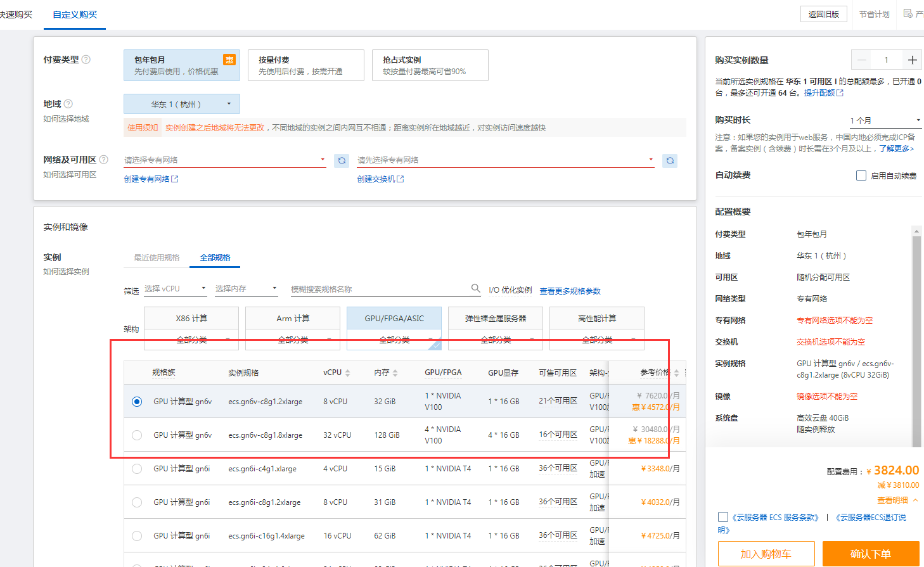924x567 pixels.
Task: Open 选择内存 filter dropdown
Action: pyautogui.click(x=247, y=289)
